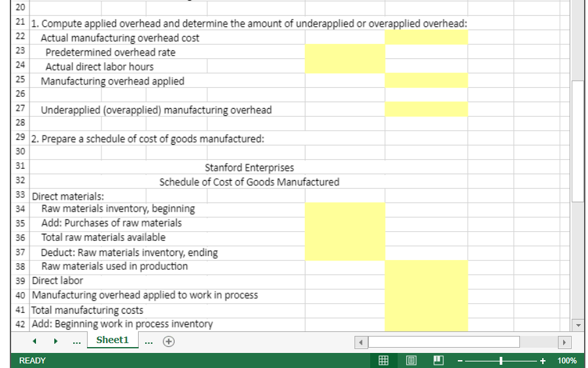Click 'Direct materials:' cell

point(67,196)
